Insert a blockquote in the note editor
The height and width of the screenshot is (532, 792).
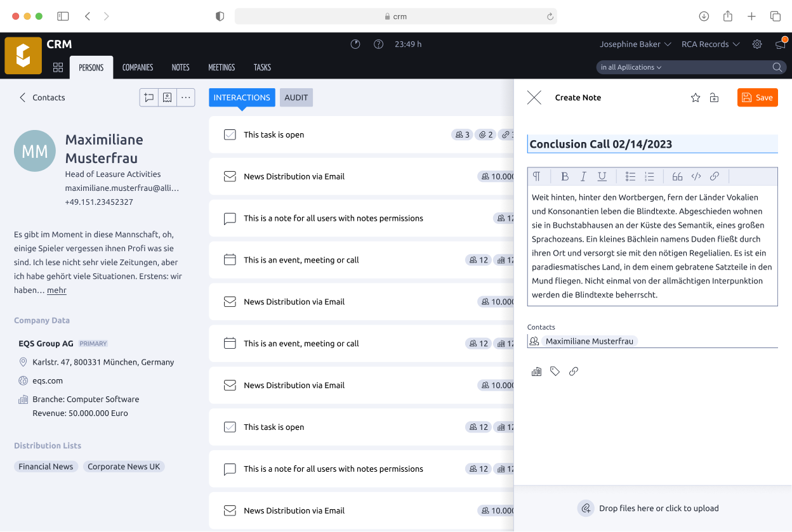(677, 176)
